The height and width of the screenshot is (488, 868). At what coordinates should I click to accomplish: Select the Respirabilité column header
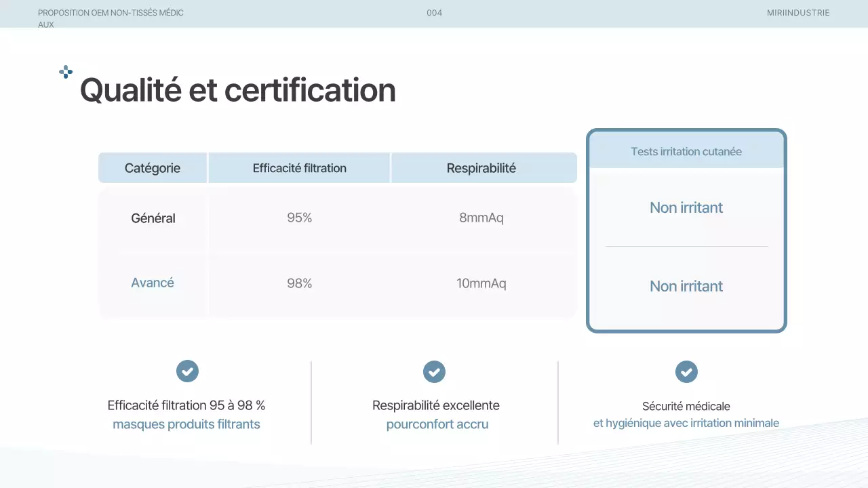(481, 168)
